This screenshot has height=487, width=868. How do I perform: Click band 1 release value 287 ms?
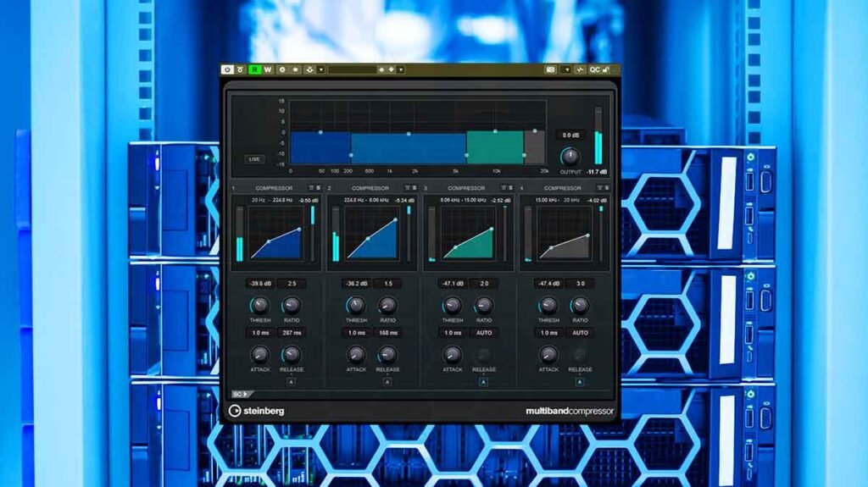(x=292, y=333)
